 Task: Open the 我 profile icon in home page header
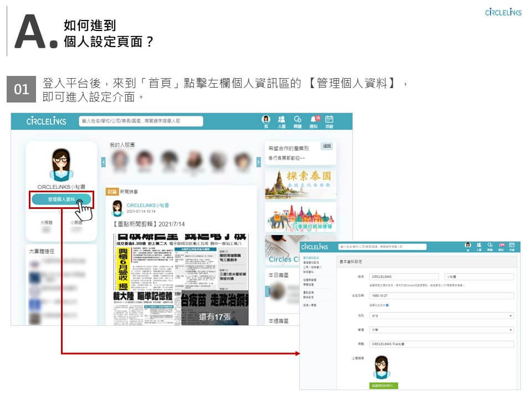[266, 121]
